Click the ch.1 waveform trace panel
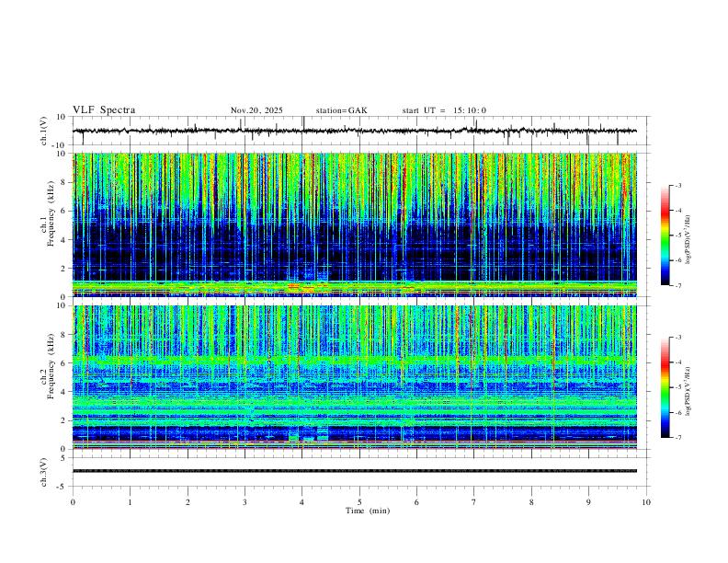 (361, 131)
